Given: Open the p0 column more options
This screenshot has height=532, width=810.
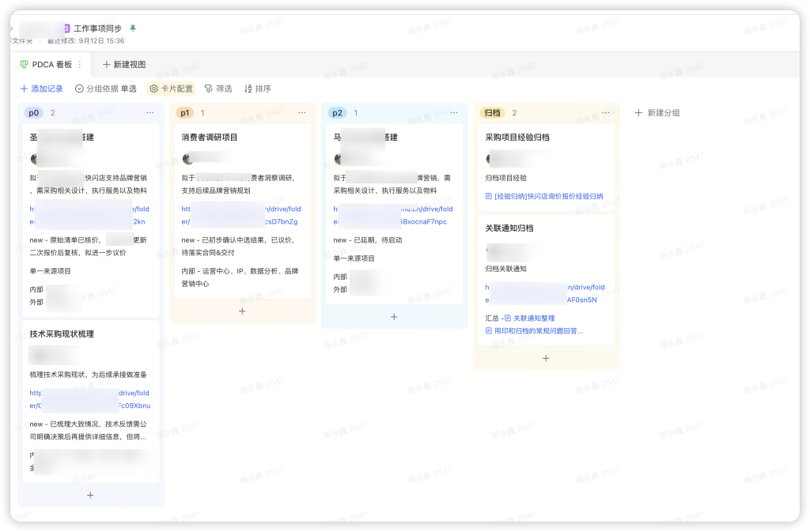Looking at the screenshot, I should (150, 113).
